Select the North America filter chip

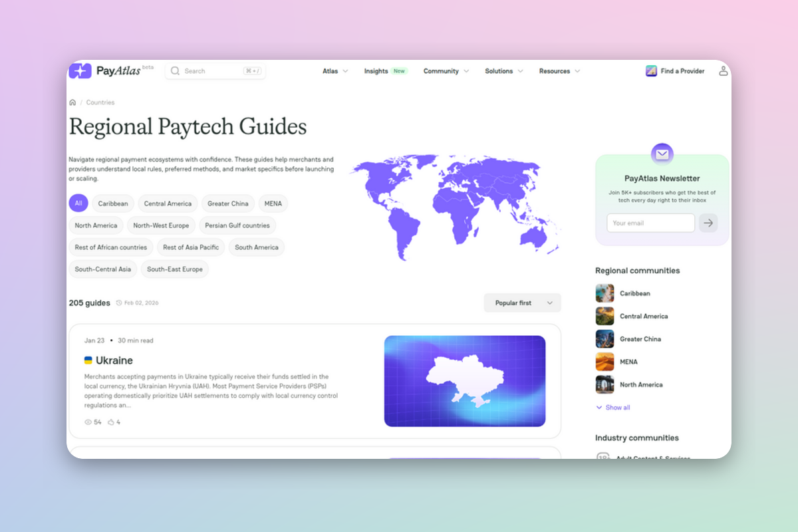(x=96, y=225)
